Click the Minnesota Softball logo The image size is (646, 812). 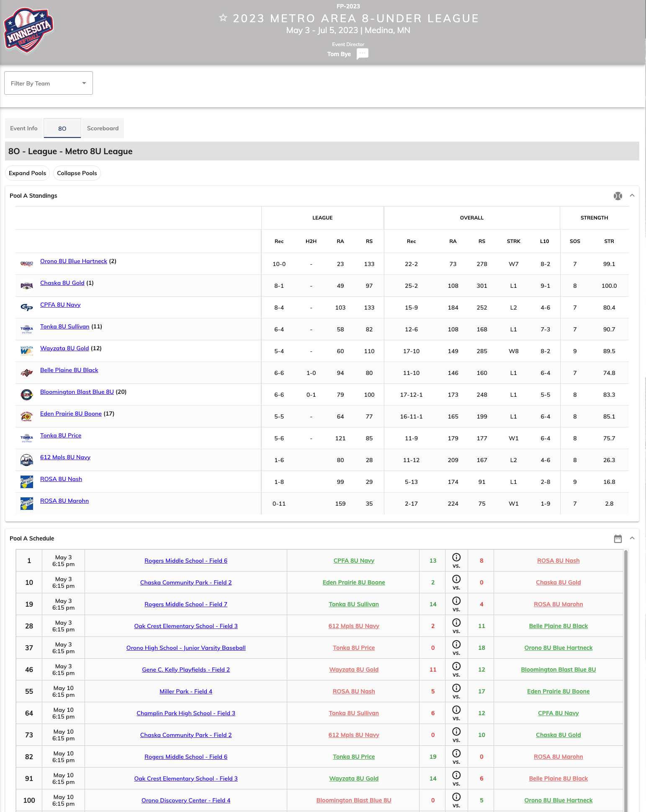click(x=28, y=30)
